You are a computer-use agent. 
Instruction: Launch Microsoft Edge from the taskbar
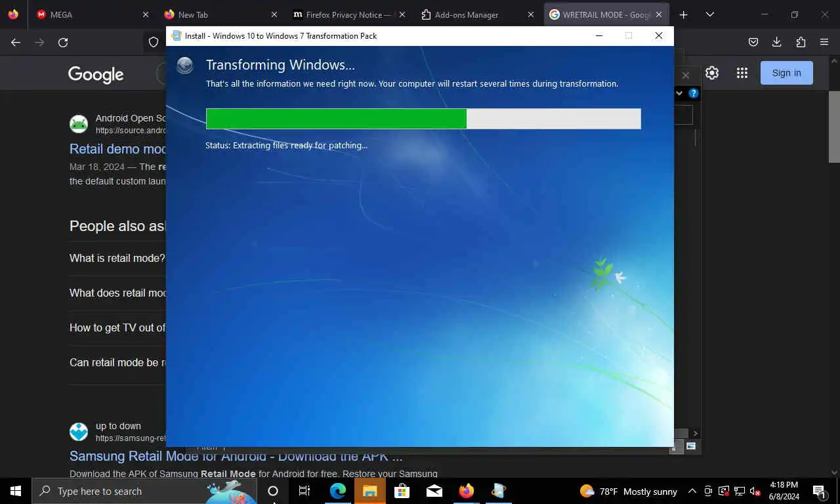click(x=337, y=491)
